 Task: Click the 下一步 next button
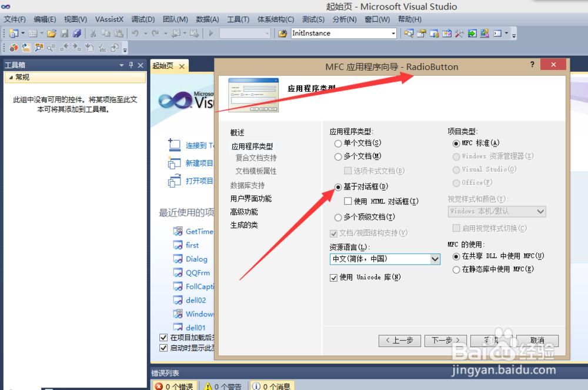(446, 341)
